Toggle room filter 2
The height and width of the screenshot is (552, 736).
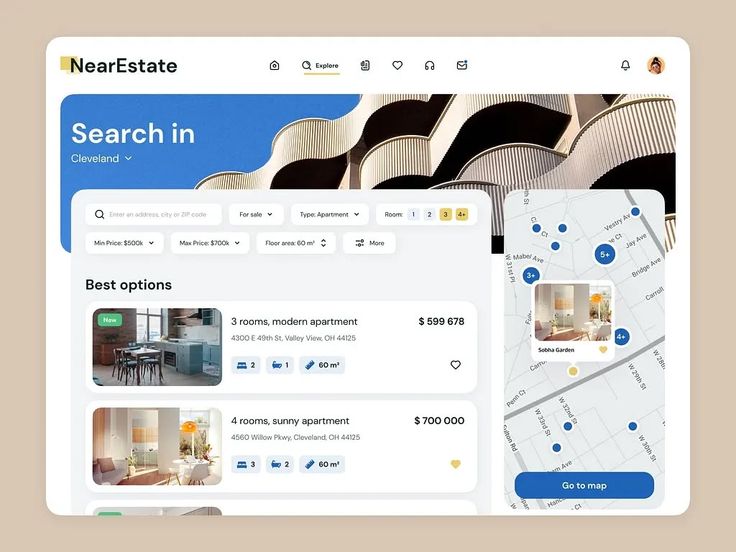click(x=429, y=215)
